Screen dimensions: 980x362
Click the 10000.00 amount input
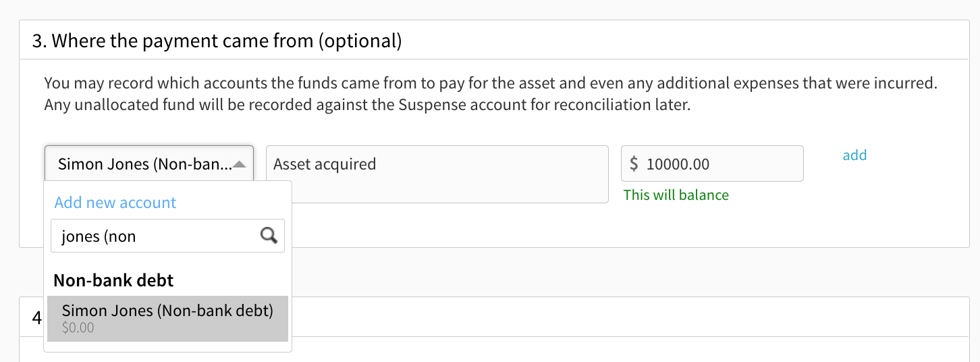pos(712,163)
